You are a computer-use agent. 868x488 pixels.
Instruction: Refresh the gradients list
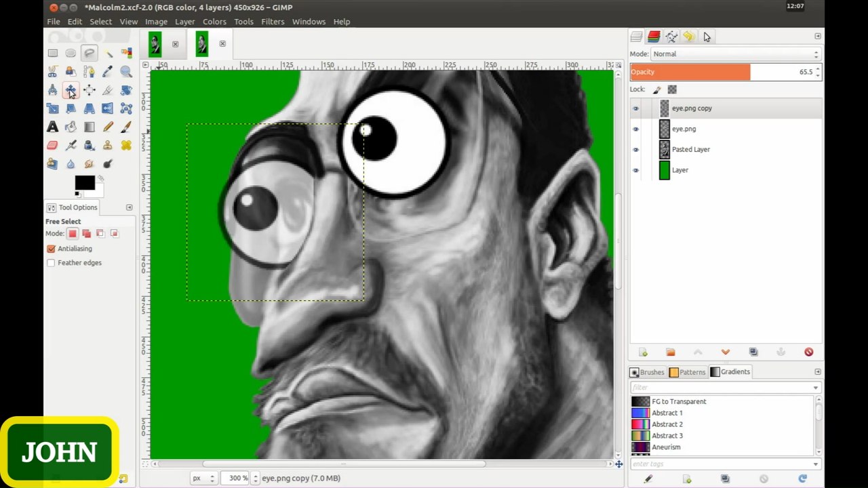pos(803,479)
